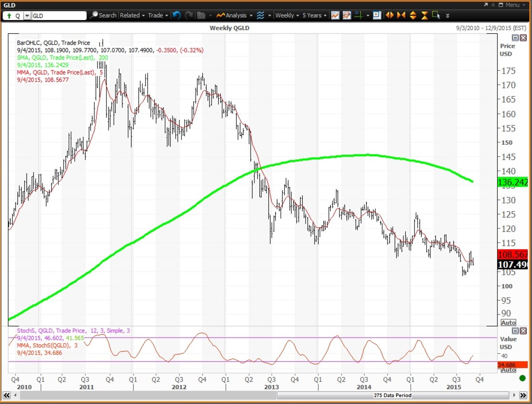Click the undo arrow in the toolbar
Screen dimensions: 532x404
[177, 15]
